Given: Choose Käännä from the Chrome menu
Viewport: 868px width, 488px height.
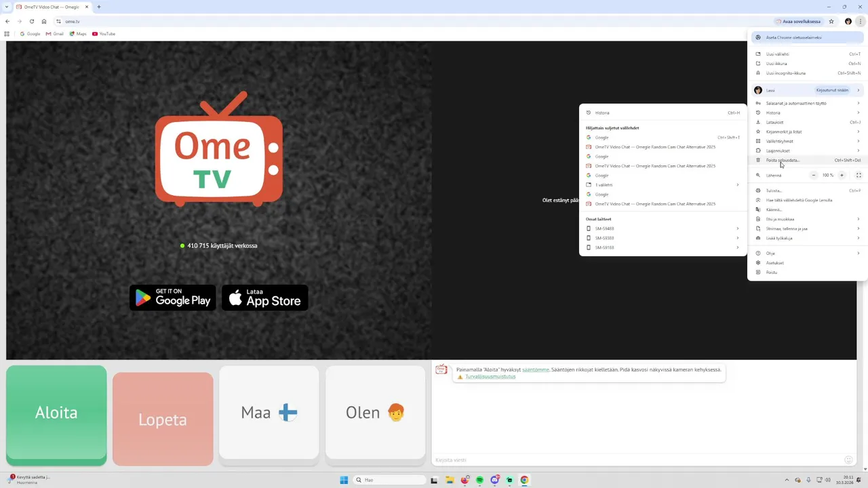Looking at the screenshot, I should pos(807,209).
